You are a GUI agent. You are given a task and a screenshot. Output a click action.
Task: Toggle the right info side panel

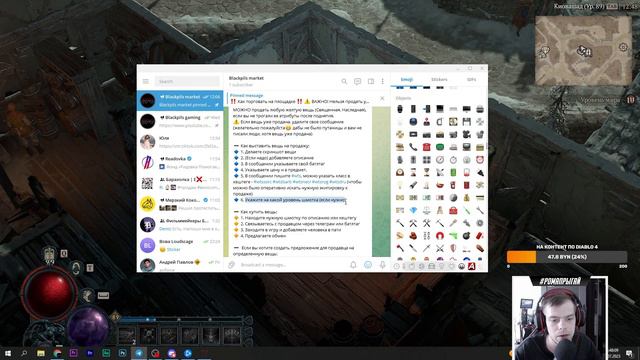(371, 81)
